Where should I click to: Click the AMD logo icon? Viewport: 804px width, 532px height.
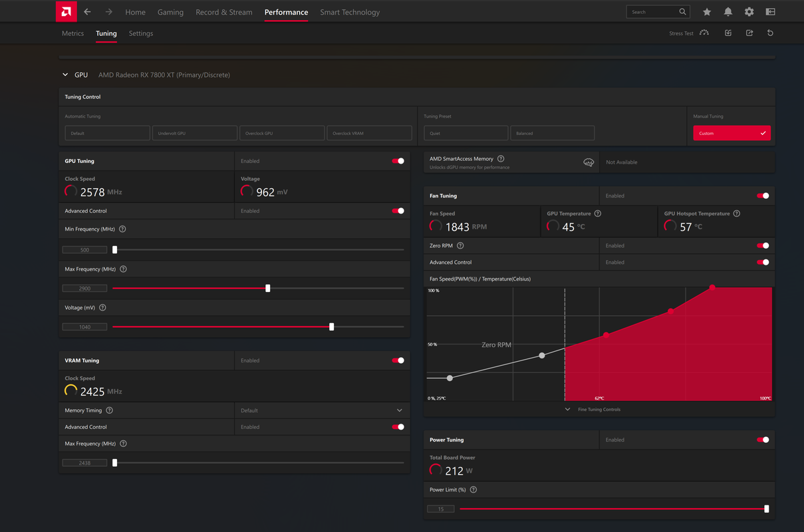pos(66,11)
